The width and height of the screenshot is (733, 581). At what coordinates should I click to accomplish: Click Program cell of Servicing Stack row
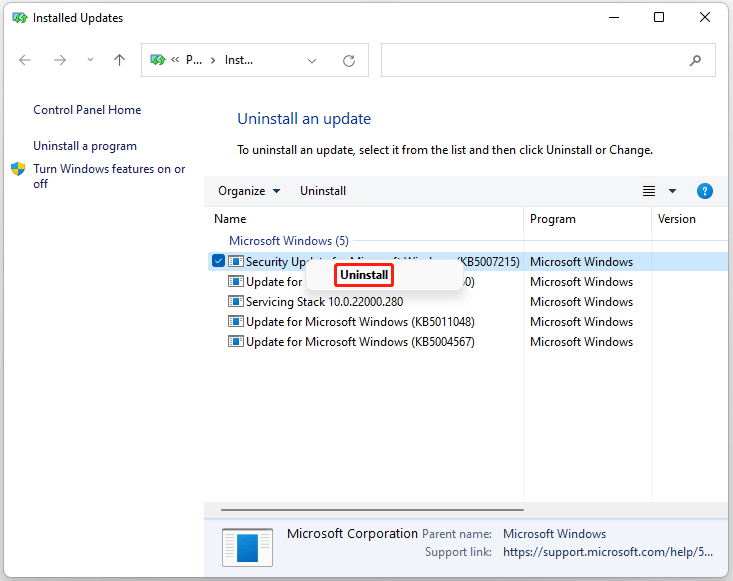[x=581, y=302]
